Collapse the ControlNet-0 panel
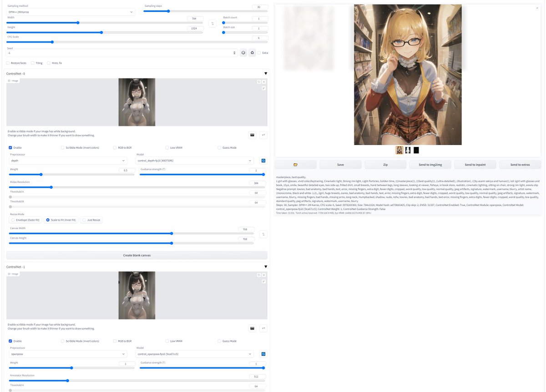This screenshot has height=392, width=546. point(266,73)
